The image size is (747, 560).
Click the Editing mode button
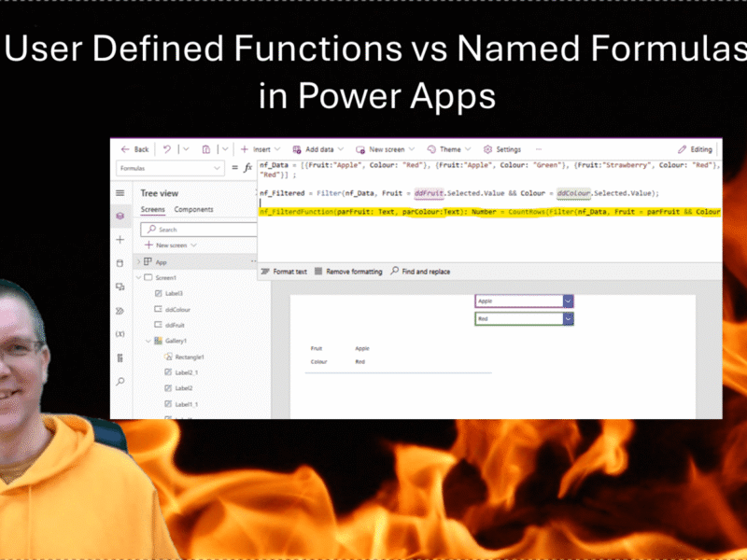695,149
